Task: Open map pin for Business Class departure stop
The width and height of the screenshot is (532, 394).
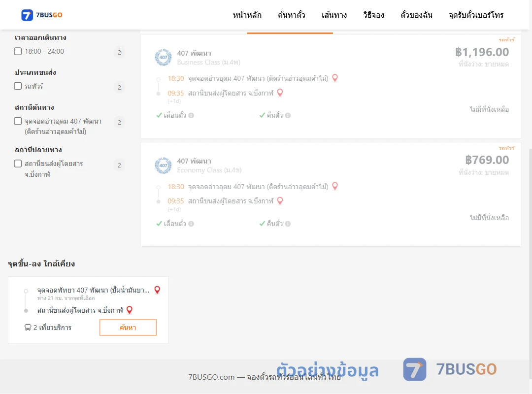Action: pyautogui.click(x=335, y=78)
